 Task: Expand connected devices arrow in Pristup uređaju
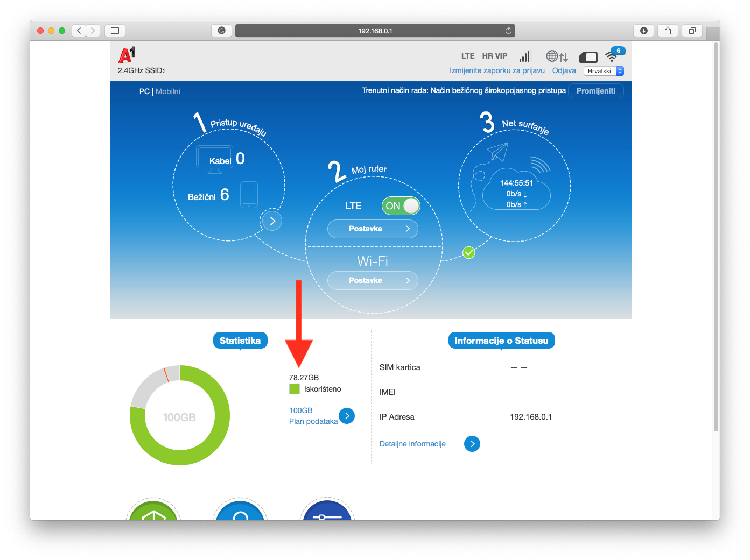[272, 221]
